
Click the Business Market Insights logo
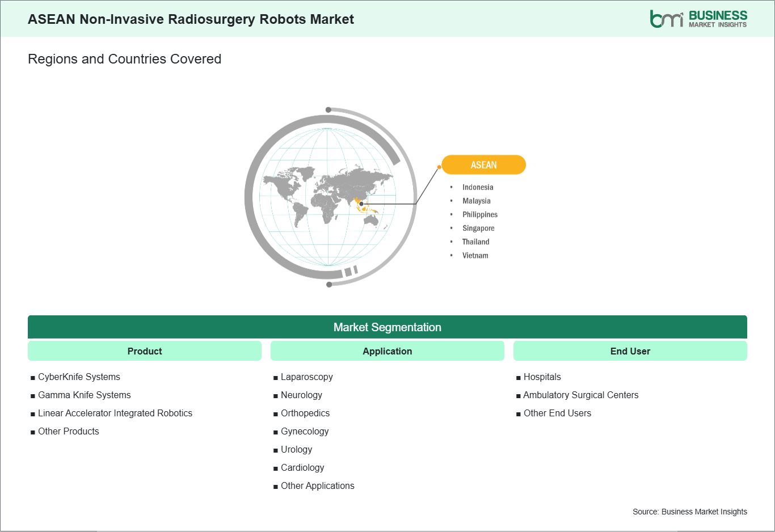(x=698, y=19)
